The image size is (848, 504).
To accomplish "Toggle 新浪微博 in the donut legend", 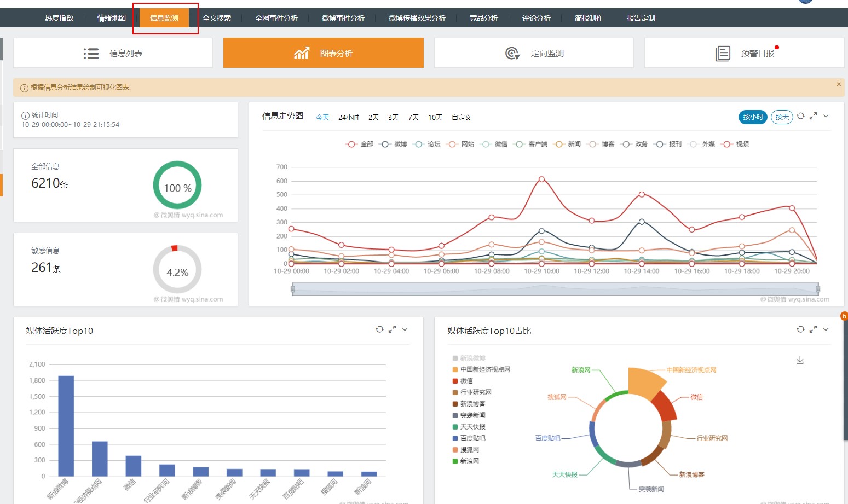I will [x=469, y=358].
